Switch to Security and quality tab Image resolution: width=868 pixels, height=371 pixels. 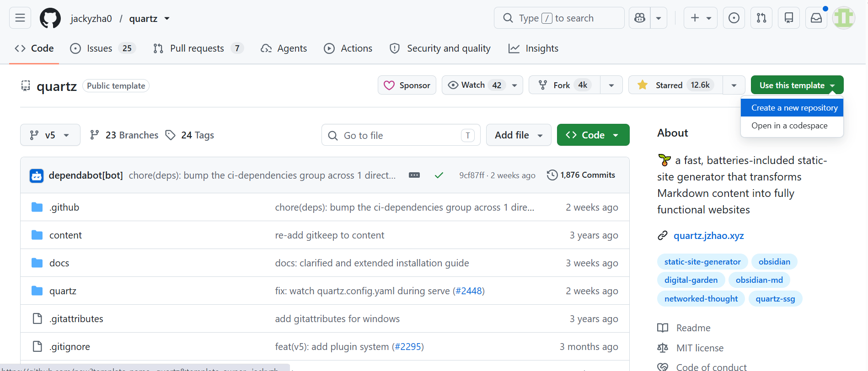coord(440,48)
